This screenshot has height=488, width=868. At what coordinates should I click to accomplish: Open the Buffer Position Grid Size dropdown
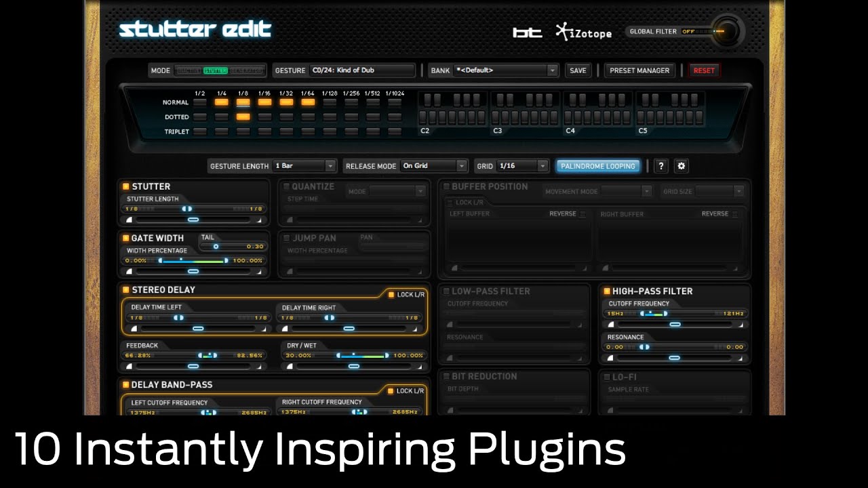(719, 191)
